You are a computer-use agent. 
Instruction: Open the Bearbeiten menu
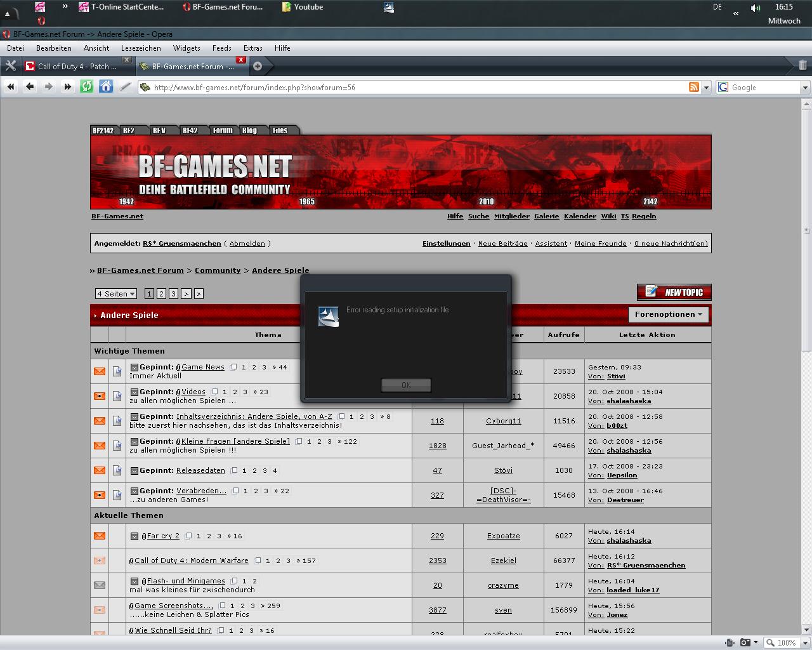pos(54,48)
